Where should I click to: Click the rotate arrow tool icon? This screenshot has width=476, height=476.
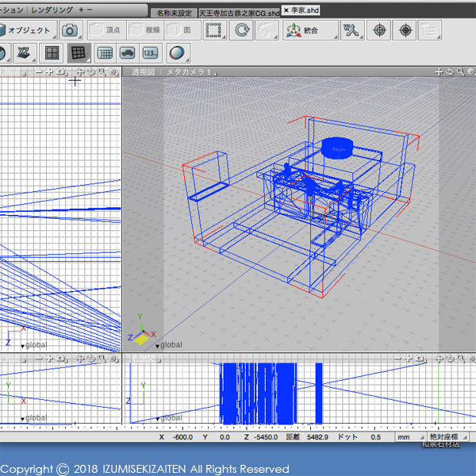240,30
